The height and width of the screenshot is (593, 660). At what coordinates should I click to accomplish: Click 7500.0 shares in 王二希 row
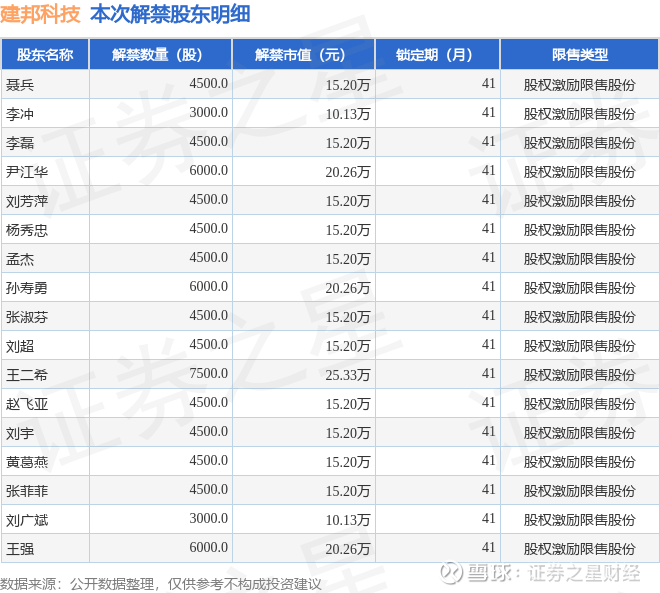pyautogui.click(x=208, y=373)
